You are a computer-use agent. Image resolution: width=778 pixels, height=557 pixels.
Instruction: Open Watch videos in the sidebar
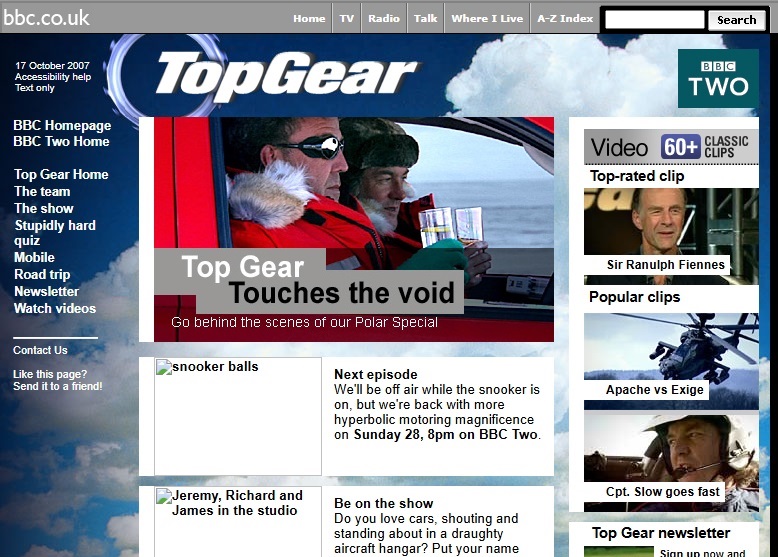[55, 308]
